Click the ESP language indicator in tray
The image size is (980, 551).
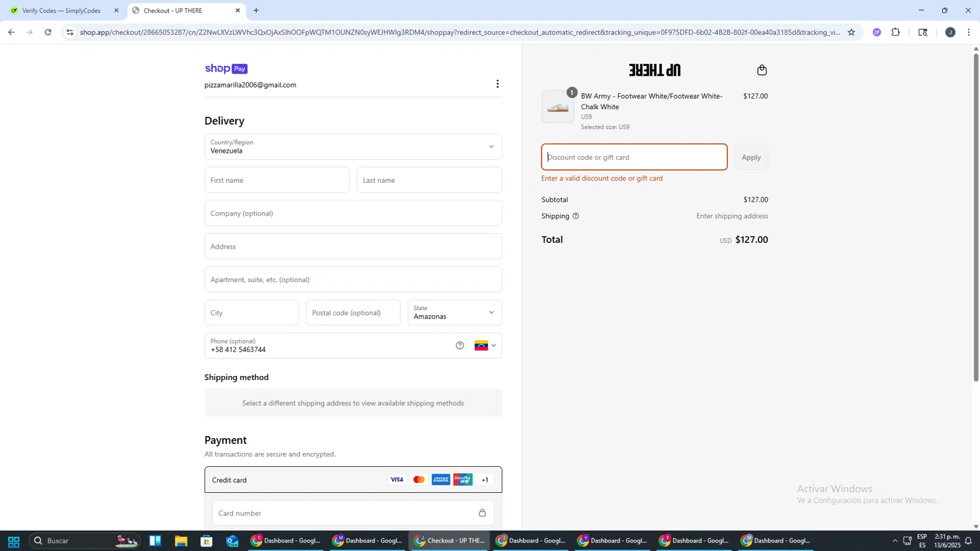coord(922,541)
